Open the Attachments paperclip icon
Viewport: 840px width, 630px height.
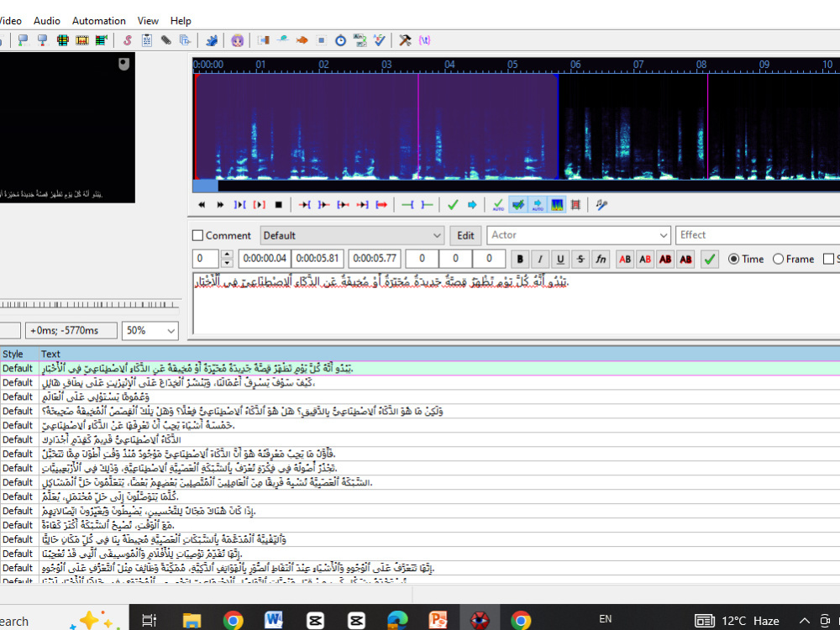(x=166, y=40)
